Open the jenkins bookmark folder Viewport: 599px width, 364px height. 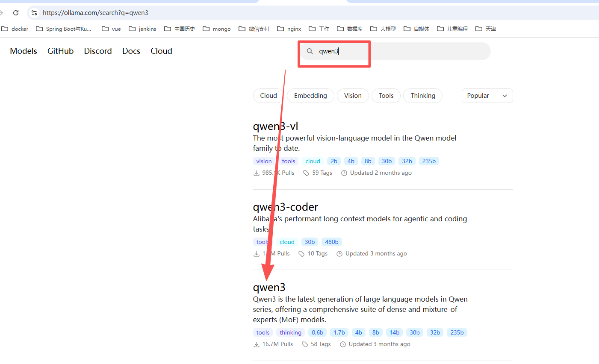point(142,29)
